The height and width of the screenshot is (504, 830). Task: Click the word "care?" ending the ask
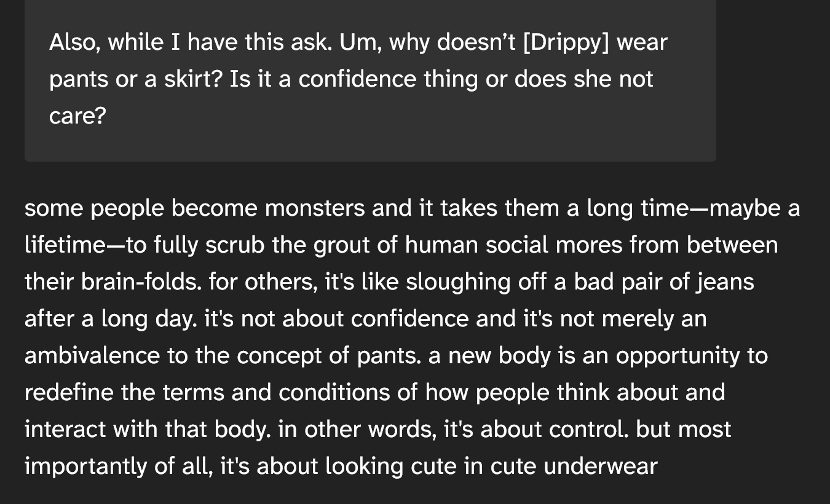(x=77, y=116)
